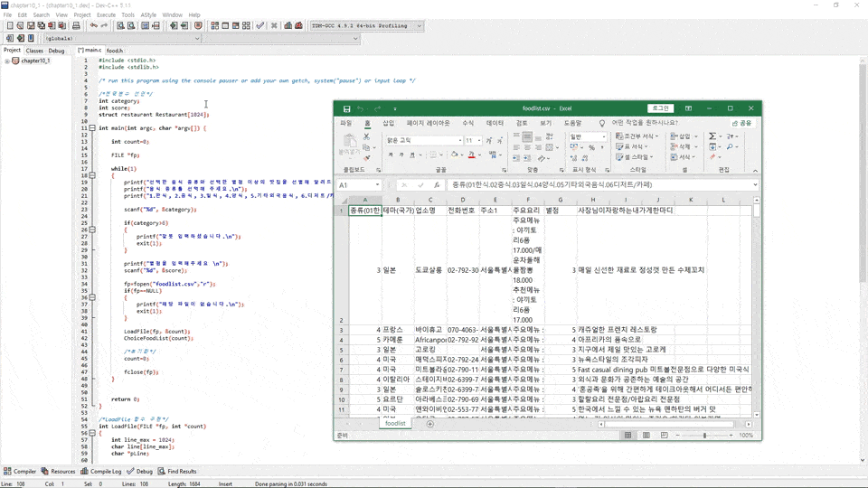The height and width of the screenshot is (488, 868).
Task: Collapse the main function fold marker on line 11
Action: (x=92, y=127)
